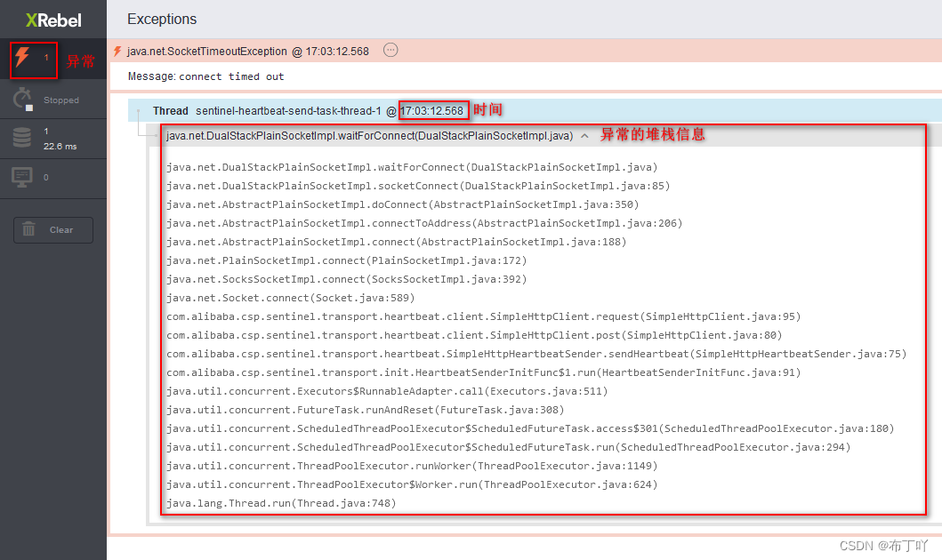Select stack line DualStackPlainSocketImpl.socketConnect :85
942x560 pixels.
[x=418, y=186]
